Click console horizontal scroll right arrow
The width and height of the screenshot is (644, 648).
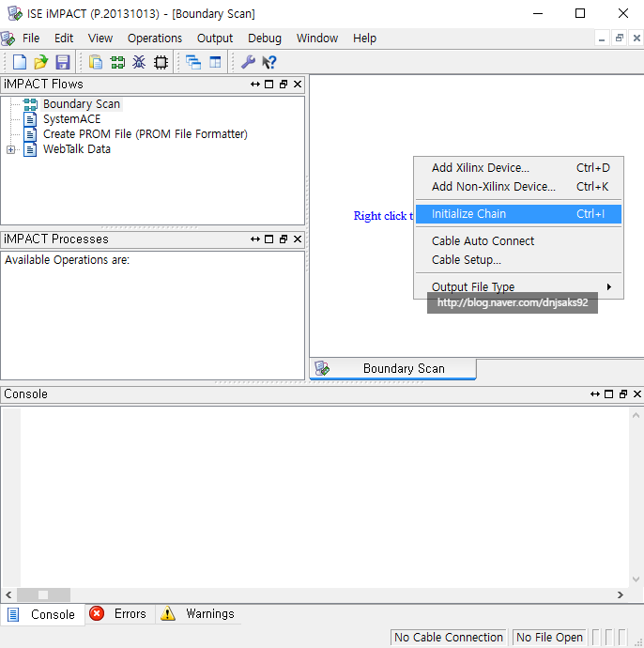(620, 595)
